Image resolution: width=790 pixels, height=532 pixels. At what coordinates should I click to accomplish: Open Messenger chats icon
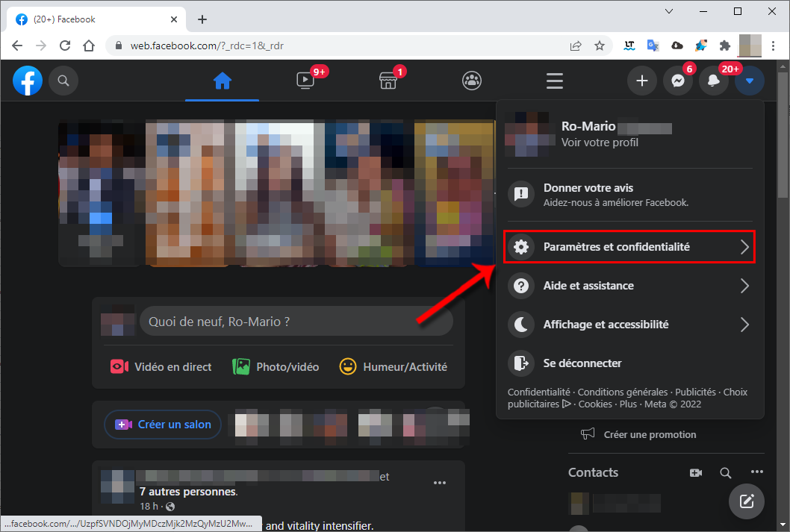click(678, 81)
